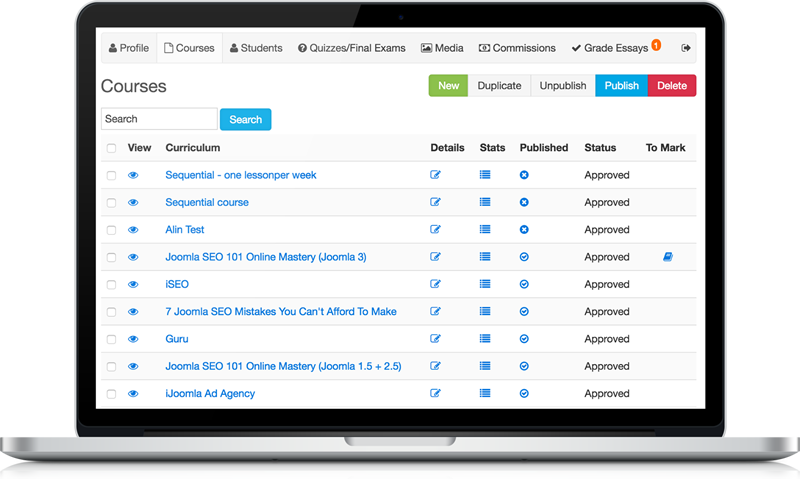Click the green New button
Screen dimensions: 800x482
[x=448, y=86]
